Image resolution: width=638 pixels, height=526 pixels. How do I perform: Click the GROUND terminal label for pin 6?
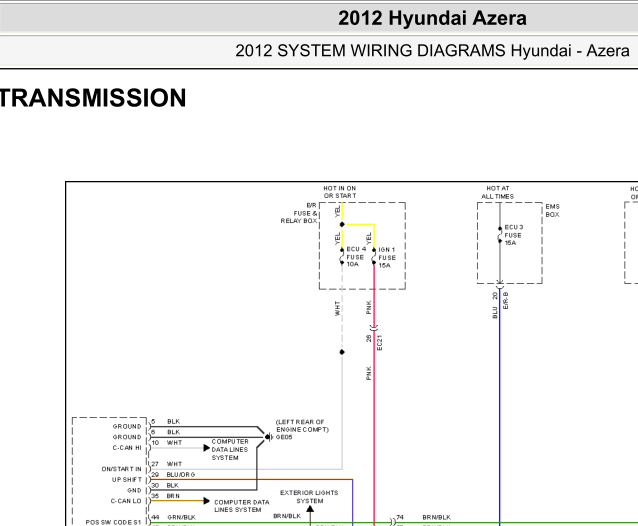coord(127,437)
